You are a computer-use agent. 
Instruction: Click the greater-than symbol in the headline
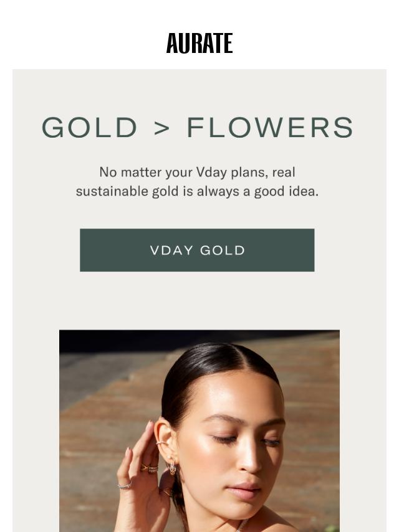click(161, 128)
